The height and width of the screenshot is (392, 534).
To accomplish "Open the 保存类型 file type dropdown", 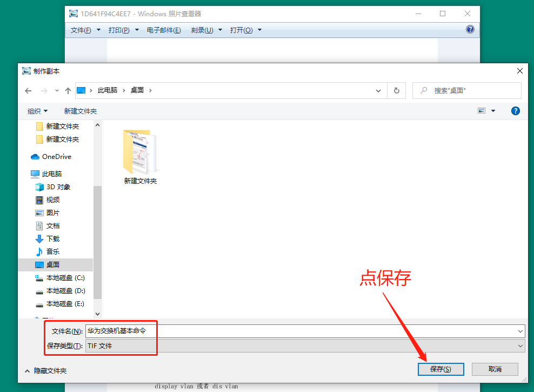I will pos(519,346).
